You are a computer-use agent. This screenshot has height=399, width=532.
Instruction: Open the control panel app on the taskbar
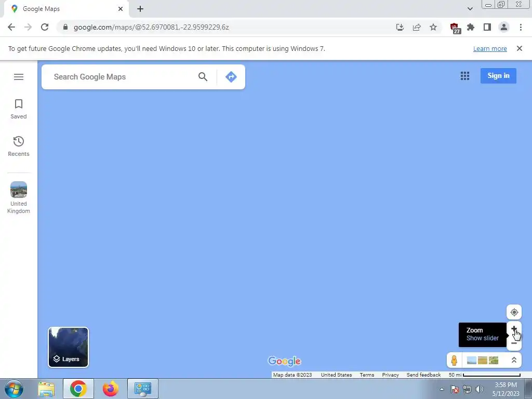click(143, 389)
